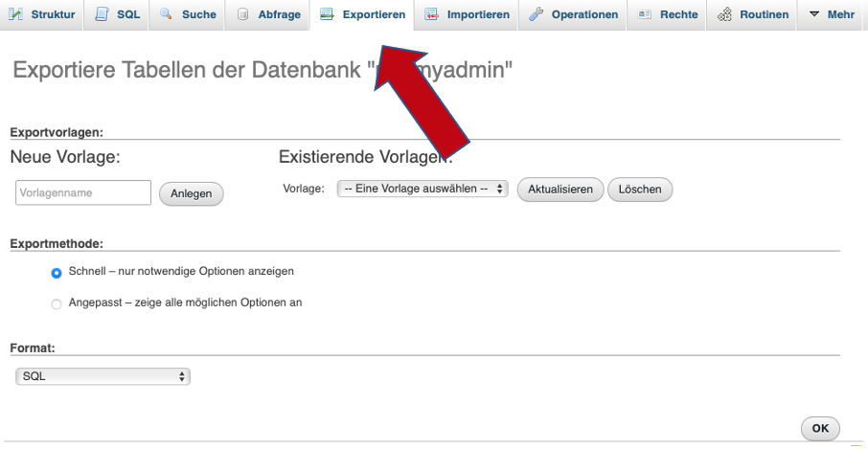Choose the Angepasst export method radio button

tap(57, 304)
